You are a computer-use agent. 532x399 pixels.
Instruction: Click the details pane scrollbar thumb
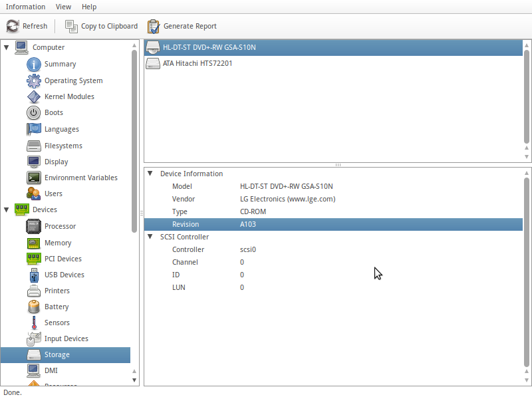click(x=527, y=272)
